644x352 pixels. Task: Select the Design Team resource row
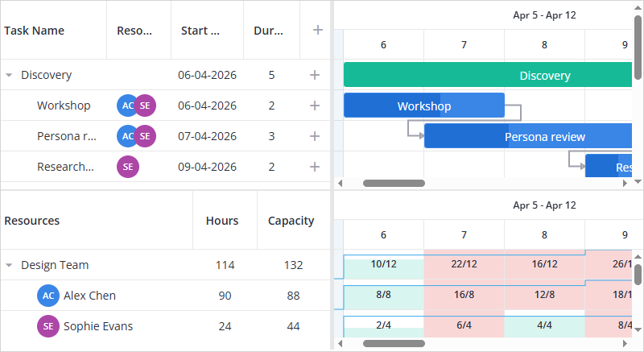[165, 265]
